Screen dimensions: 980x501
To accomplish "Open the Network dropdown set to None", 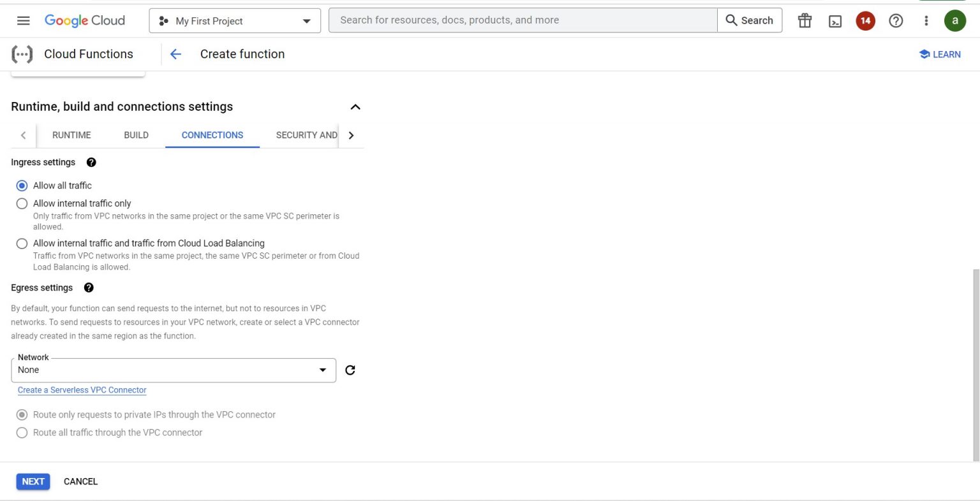I will pyautogui.click(x=174, y=370).
